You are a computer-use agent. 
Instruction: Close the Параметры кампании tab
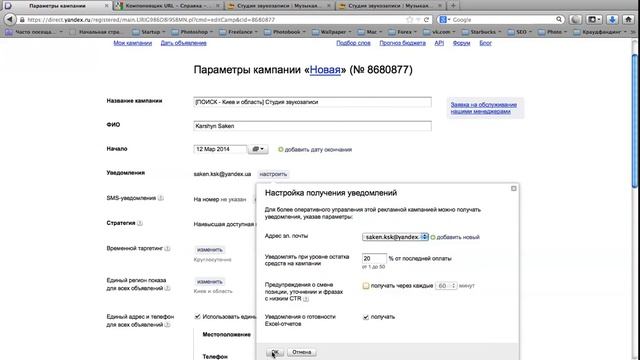[107, 6]
